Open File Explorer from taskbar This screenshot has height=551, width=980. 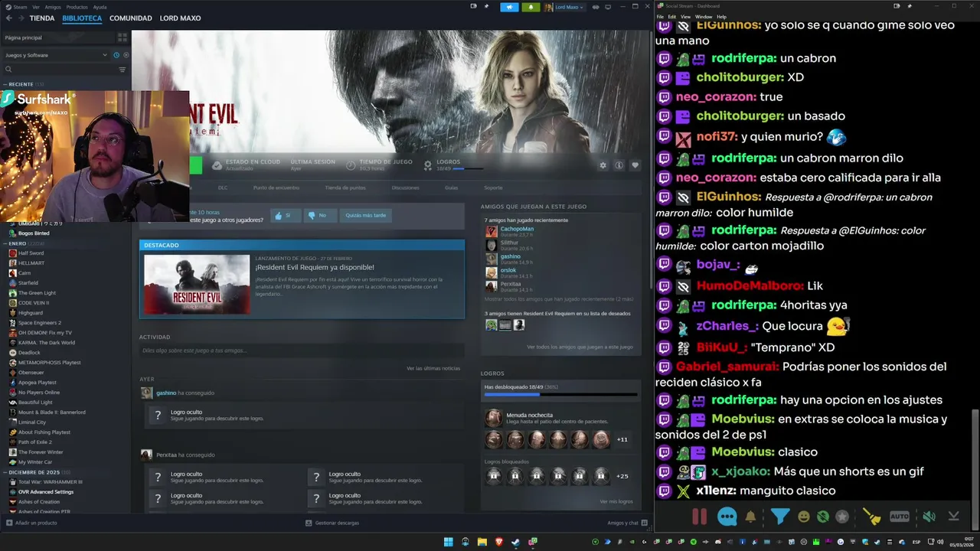(x=482, y=542)
